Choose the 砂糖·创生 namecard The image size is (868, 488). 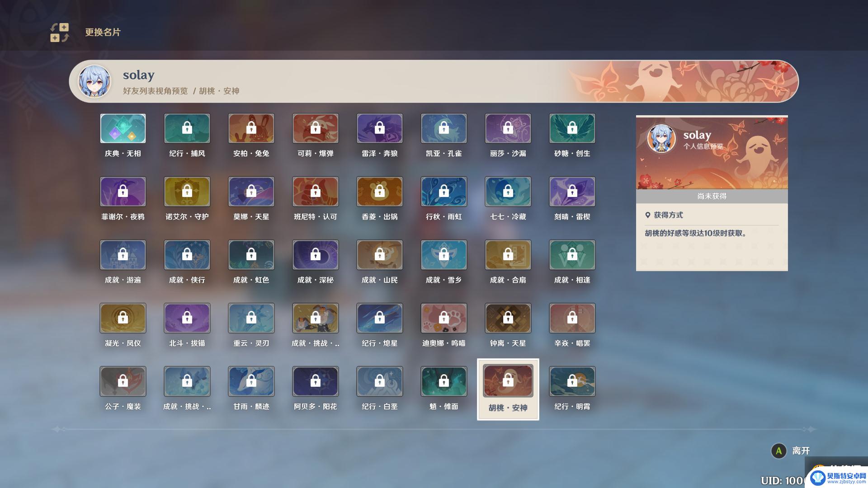tap(572, 128)
